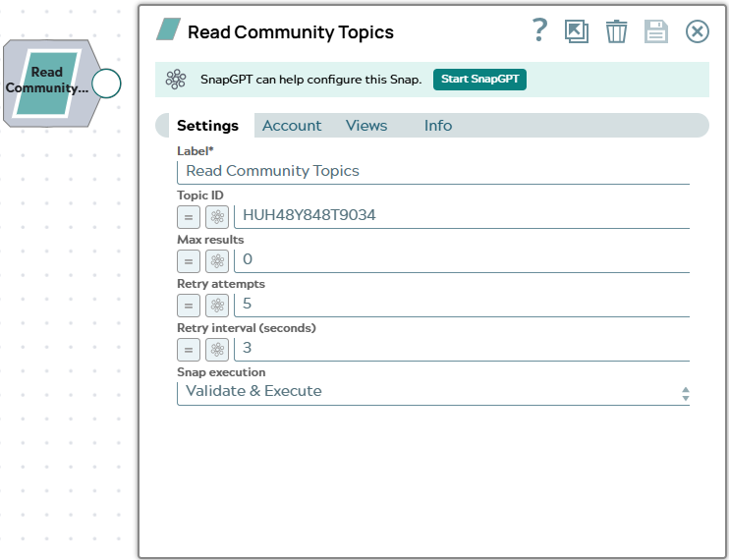Click the SnapGPT flower logo icon

(x=176, y=80)
